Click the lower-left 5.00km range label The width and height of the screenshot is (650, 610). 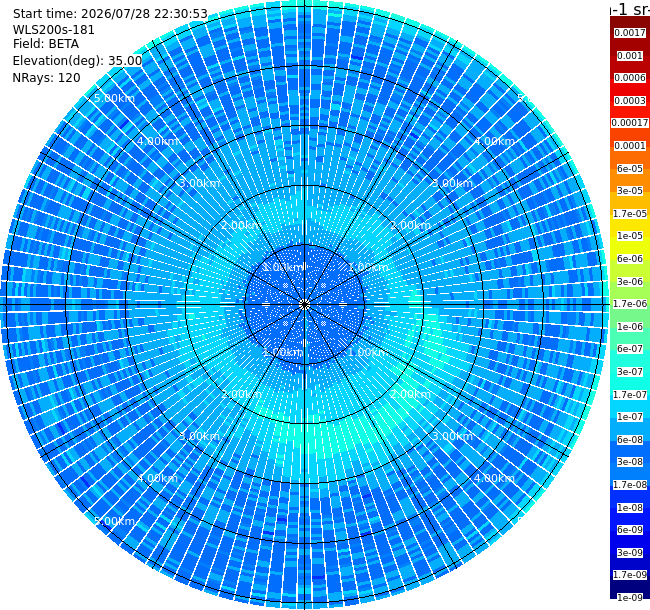[114, 521]
